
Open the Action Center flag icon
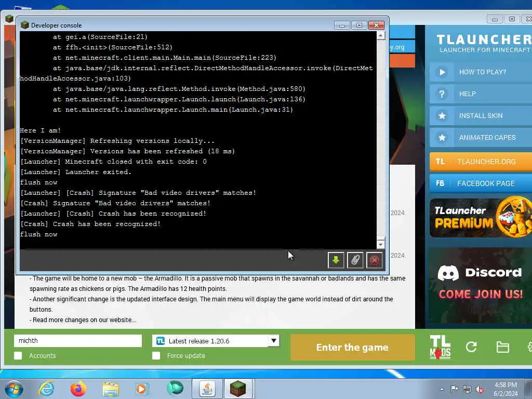[x=454, y=389]
